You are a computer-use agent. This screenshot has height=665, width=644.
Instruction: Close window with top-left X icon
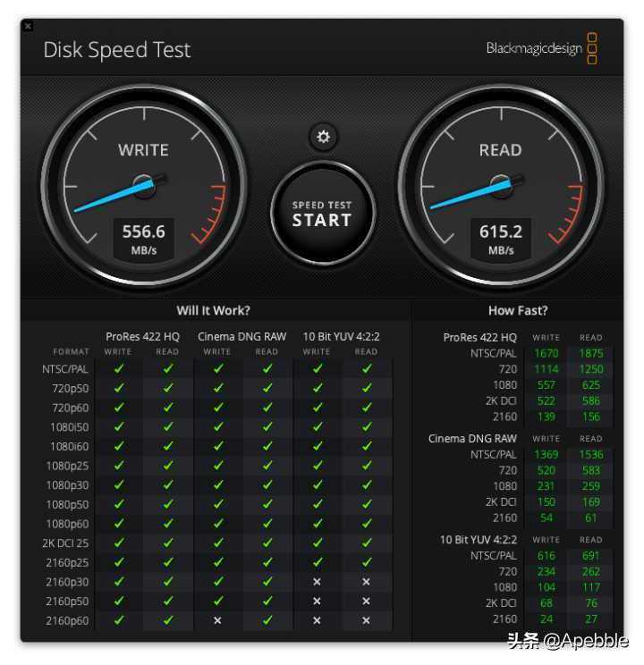[28, 26]
